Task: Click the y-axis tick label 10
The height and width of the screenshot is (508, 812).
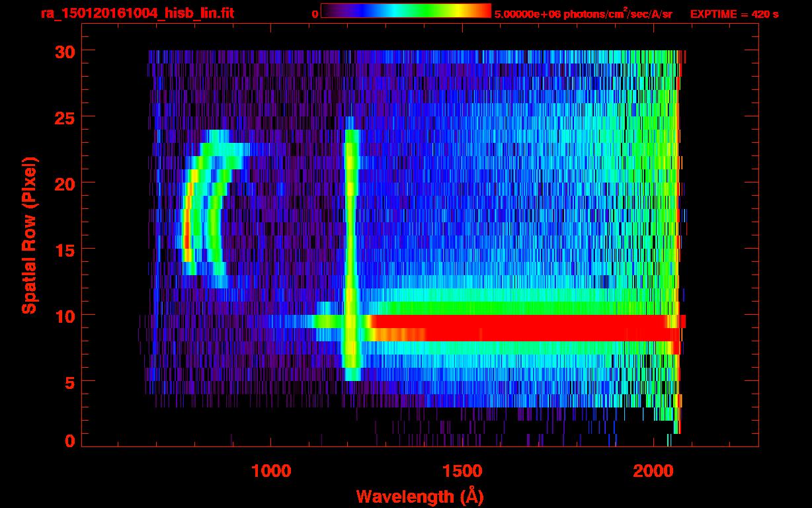Action: [x=63, y=316]
